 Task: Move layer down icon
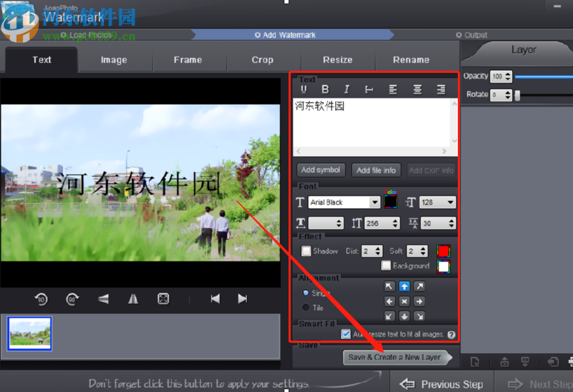pos(524,362)
